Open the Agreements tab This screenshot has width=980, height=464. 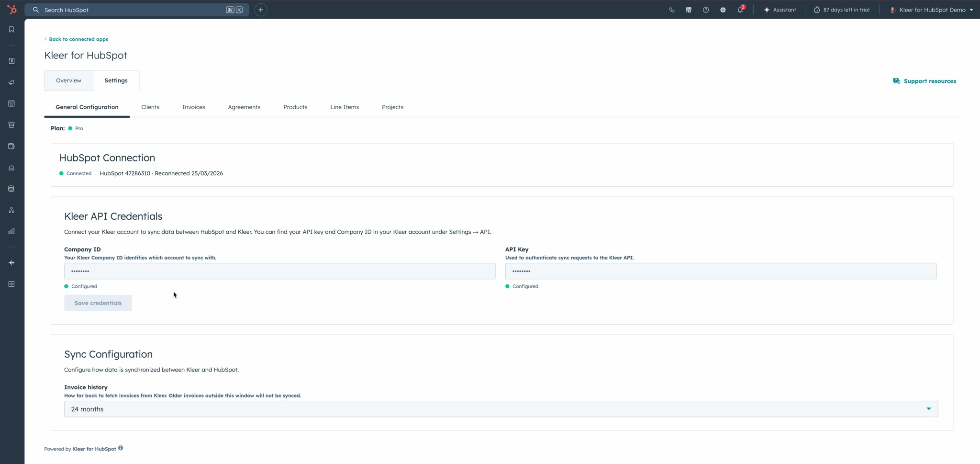pos(244,107)
